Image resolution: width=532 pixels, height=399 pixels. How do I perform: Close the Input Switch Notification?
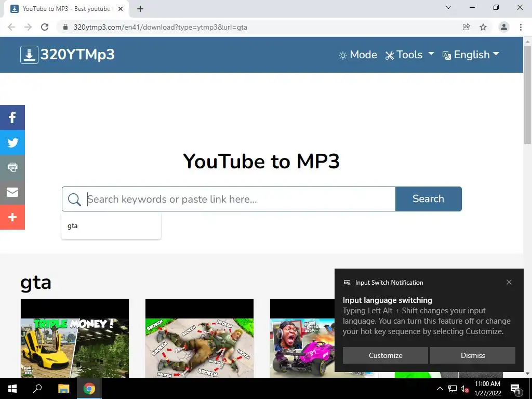509,282
